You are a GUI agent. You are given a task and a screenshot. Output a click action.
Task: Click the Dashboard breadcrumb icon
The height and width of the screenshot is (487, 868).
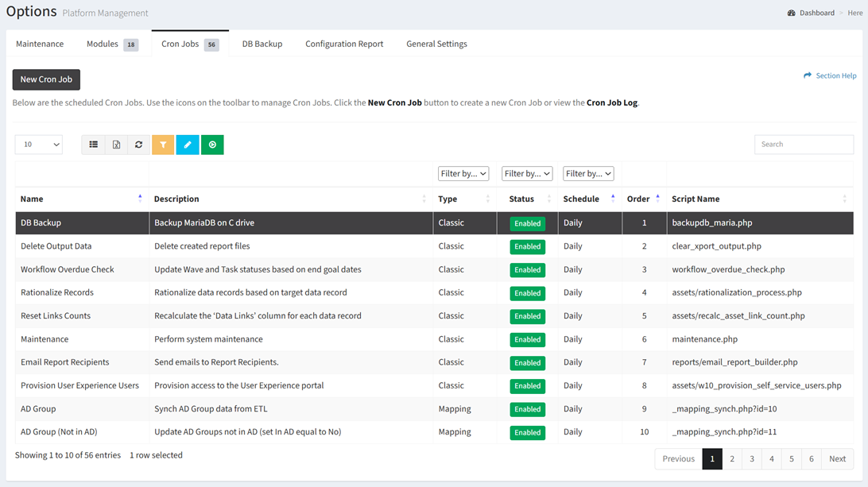791,13
